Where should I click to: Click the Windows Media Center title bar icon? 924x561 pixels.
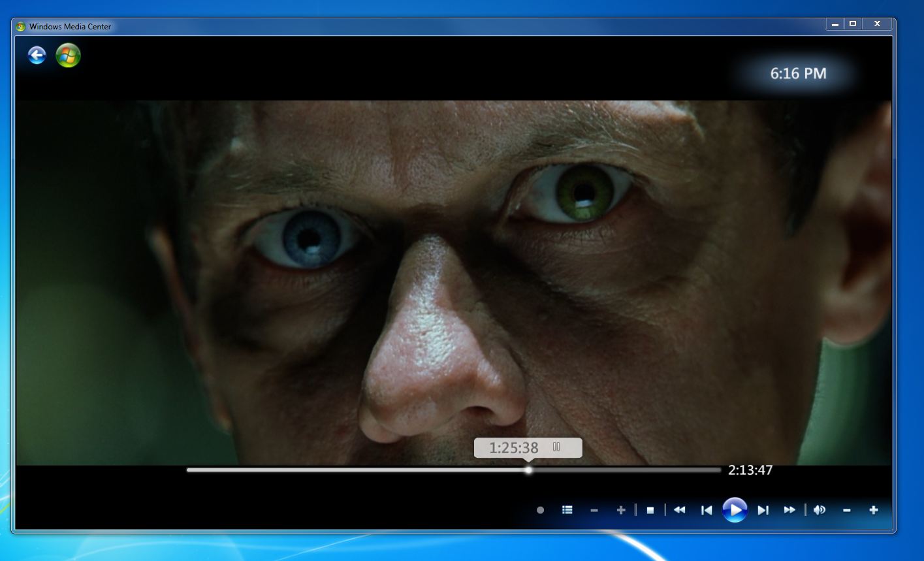click(x=21, y=27)
